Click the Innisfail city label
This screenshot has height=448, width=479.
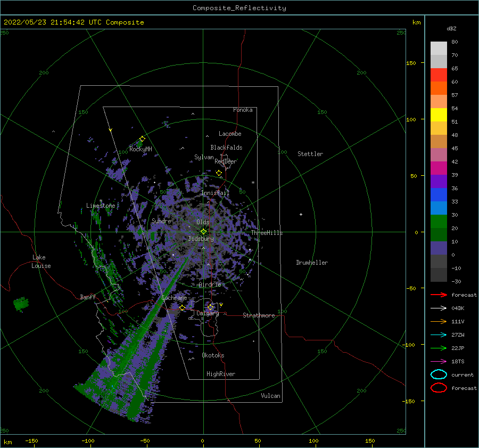point(215,193)
